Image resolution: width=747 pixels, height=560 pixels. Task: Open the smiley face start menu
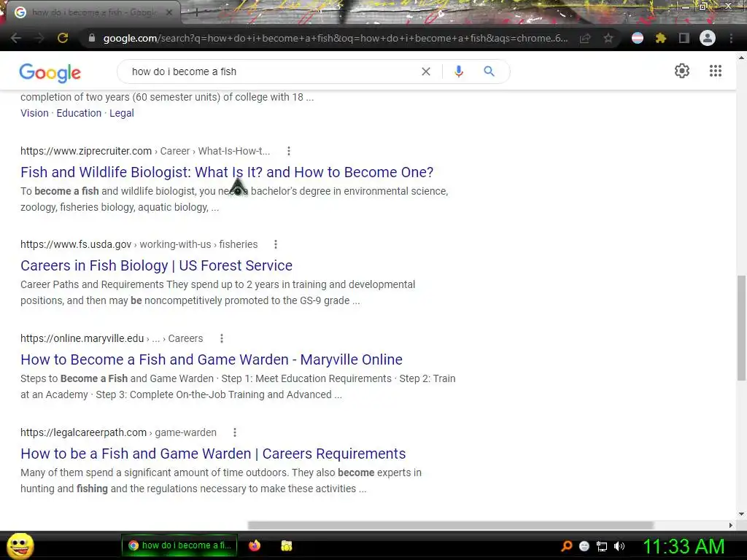click(x=20, y=545)
